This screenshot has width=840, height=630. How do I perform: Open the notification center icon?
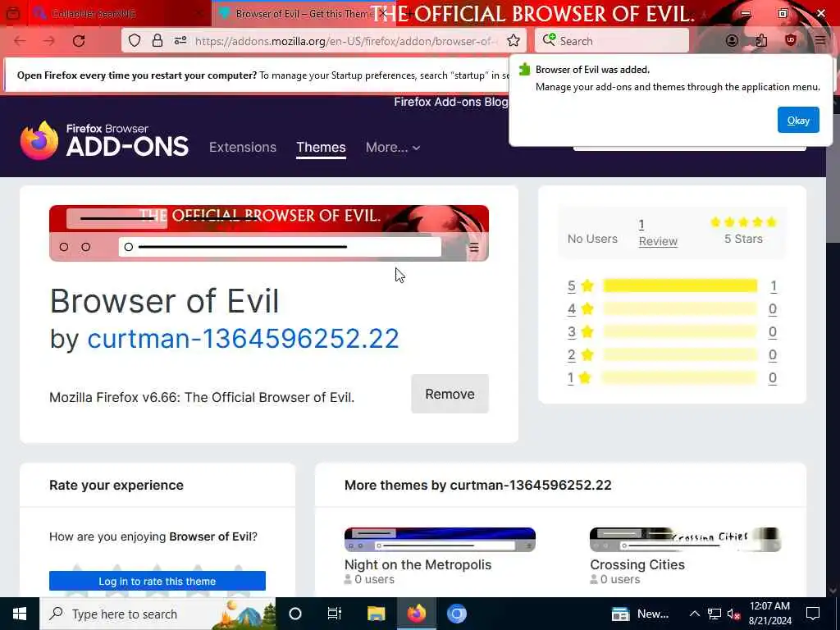click(813, 614)
